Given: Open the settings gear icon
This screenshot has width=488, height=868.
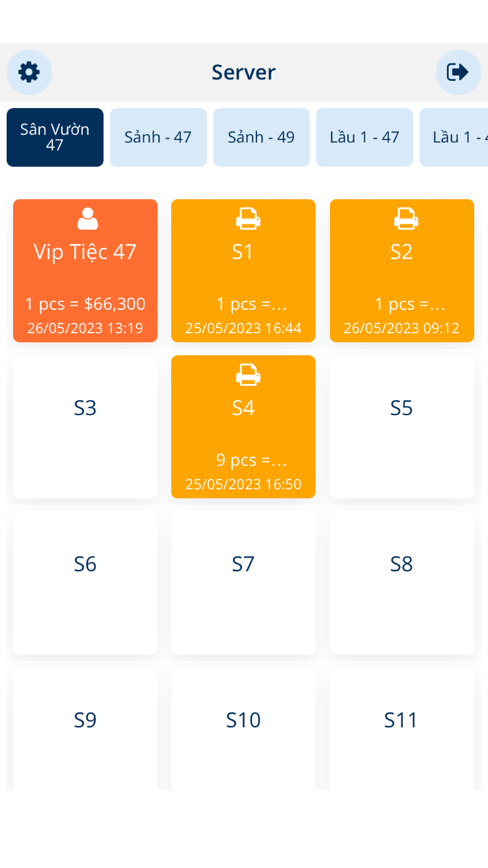Looking at the screenshot, I should (x=29, y=72).
